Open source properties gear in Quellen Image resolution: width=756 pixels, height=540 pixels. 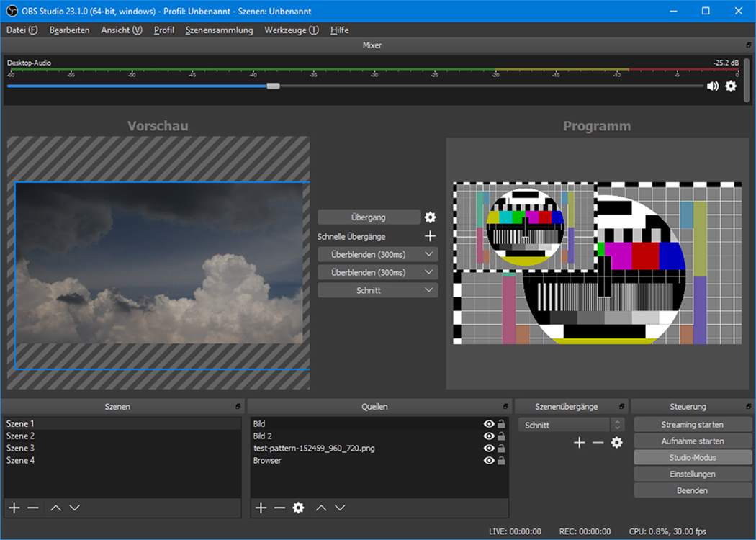[x=299, y=508]
